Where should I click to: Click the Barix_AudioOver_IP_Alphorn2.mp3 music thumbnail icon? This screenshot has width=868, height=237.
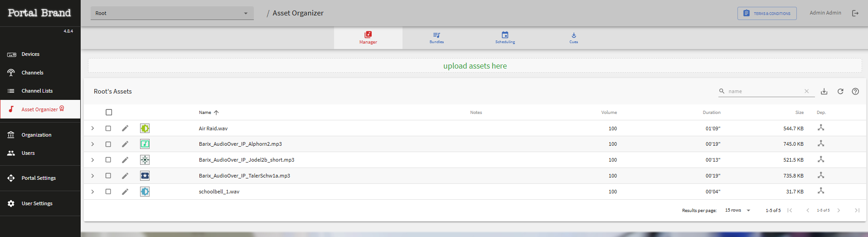tap(145, 144)
